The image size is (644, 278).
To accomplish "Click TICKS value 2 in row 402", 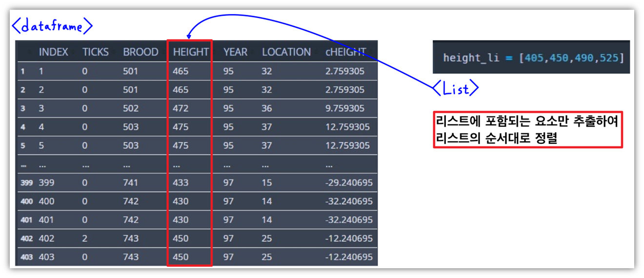I will 85,238.
